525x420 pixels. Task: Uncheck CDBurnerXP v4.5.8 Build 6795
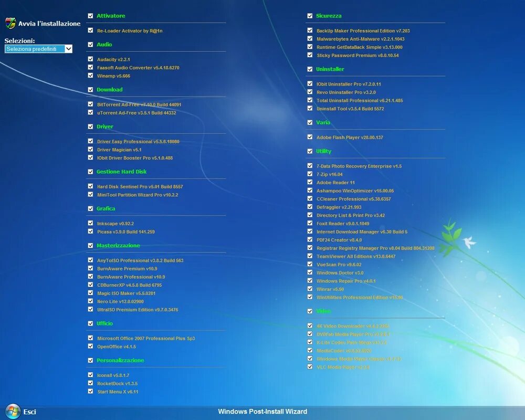pyautogui.click(x=90, y=285)
